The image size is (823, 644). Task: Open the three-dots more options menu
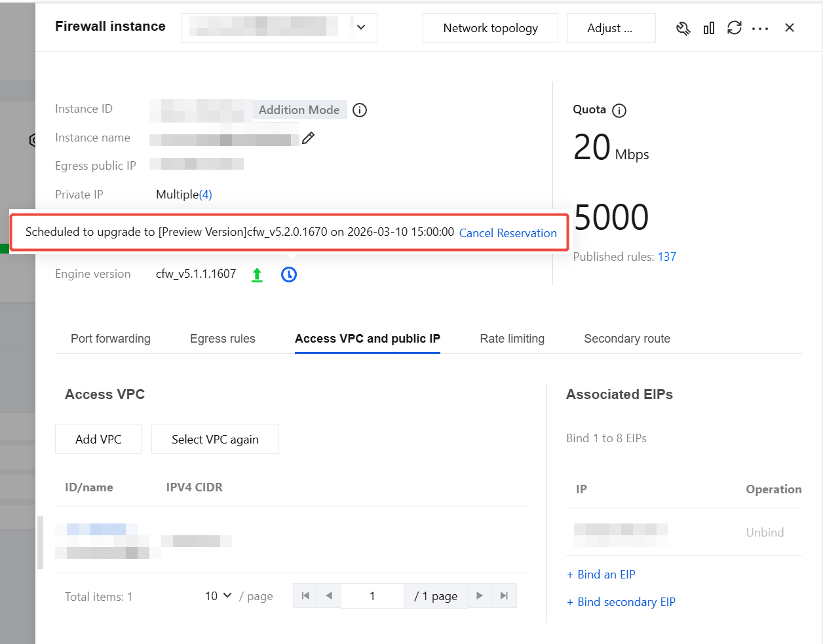pyautogui.click(x=760, y=29)
